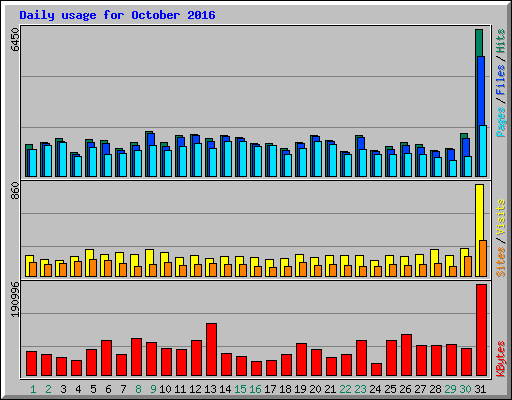The image size is (512, 400).
Task: Click the 860 axis label
Action: [x=15, y=191]
